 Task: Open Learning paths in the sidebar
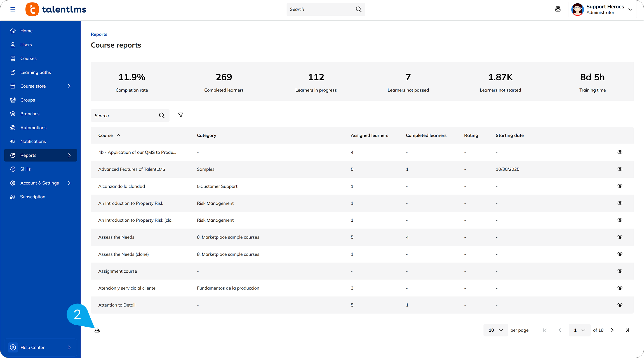36,72
